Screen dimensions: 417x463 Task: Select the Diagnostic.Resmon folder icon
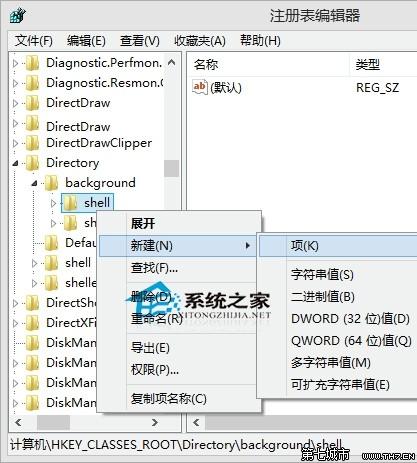click(x=33, y=83)
